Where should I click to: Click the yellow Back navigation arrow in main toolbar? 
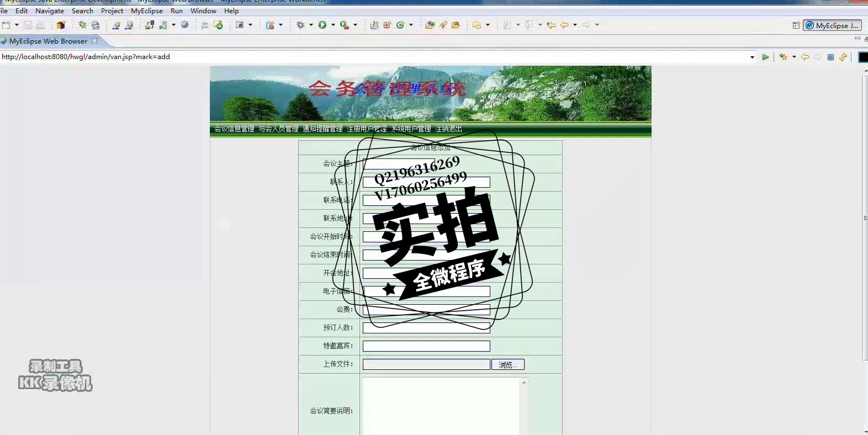click(564, 25)
